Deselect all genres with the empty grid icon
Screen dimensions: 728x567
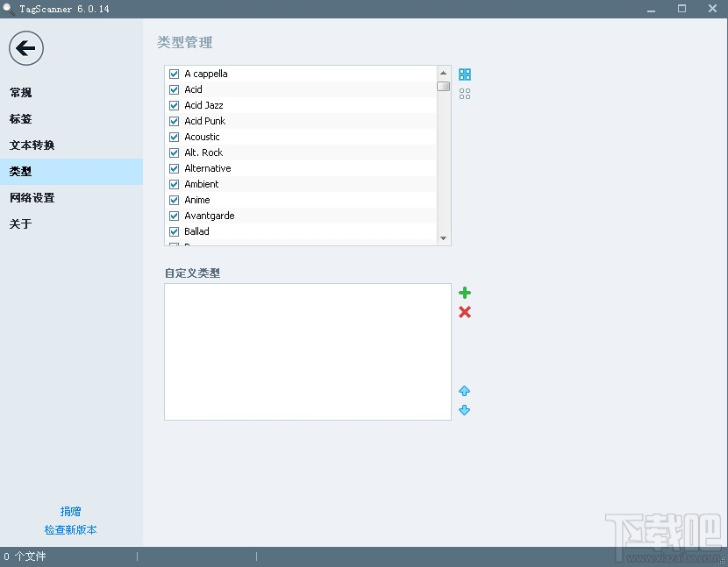[x=464, y=93]
